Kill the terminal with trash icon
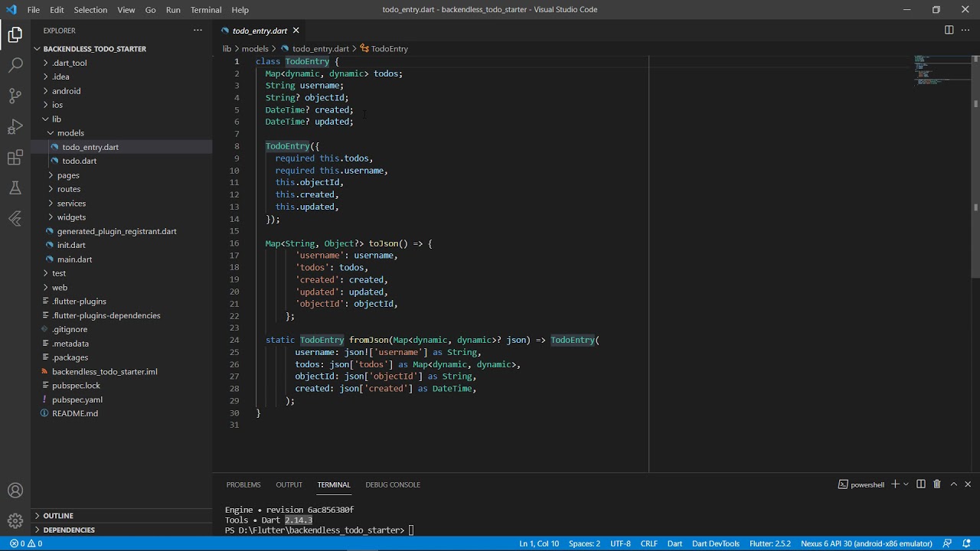Screen dimensions: 980x551 click(x=936, y=484)
